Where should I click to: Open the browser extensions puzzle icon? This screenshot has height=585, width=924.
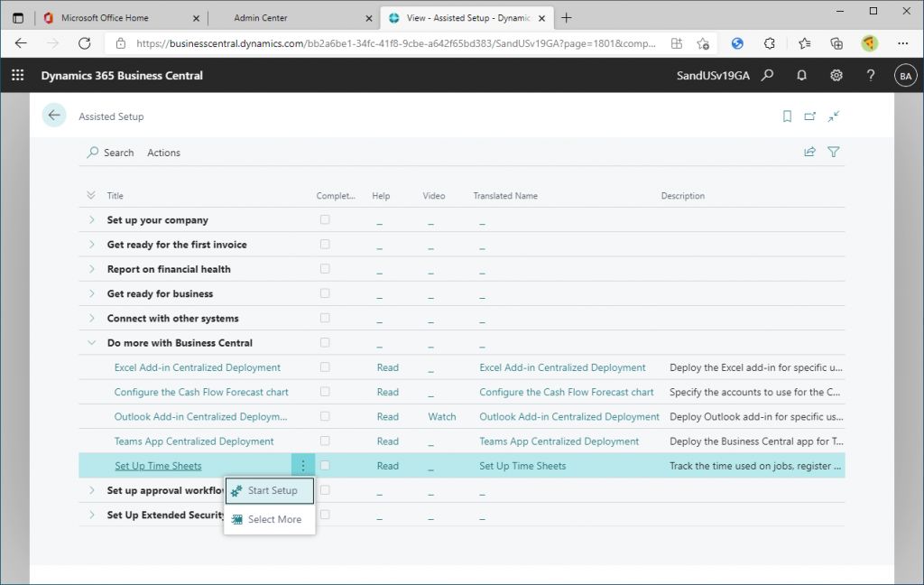769,43
